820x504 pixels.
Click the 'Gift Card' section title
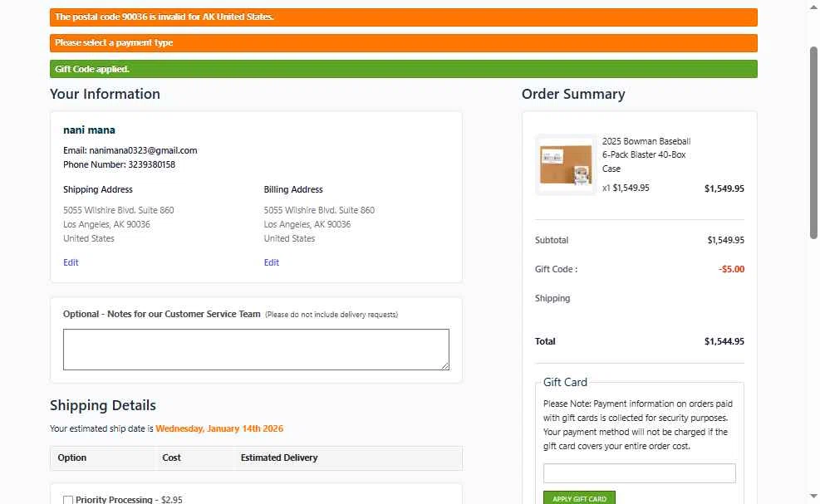tap(565, 382)
